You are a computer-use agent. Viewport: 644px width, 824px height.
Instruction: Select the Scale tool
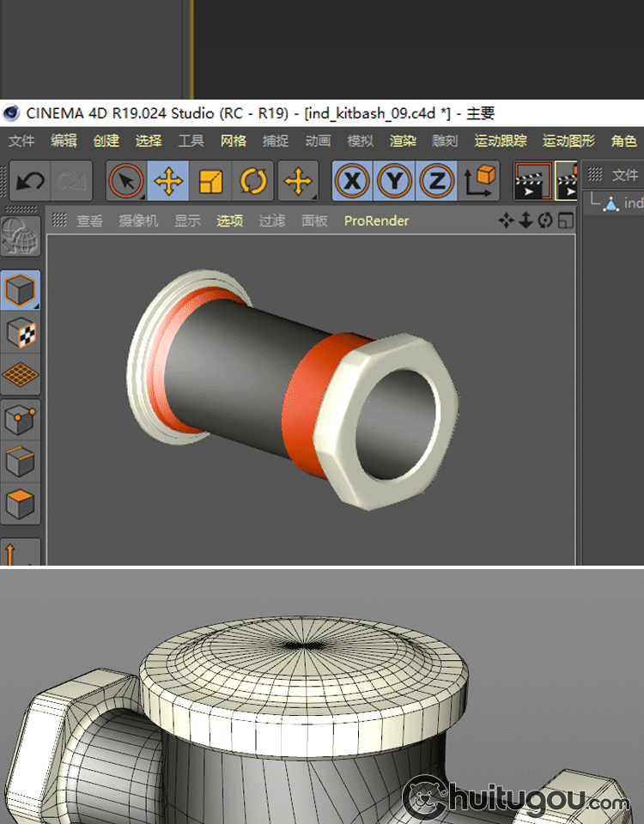click(210, 181)
